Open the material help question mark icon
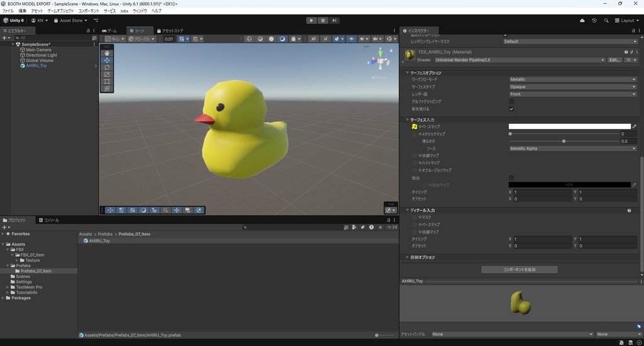The image size is (644, 346). click(626, 52)
